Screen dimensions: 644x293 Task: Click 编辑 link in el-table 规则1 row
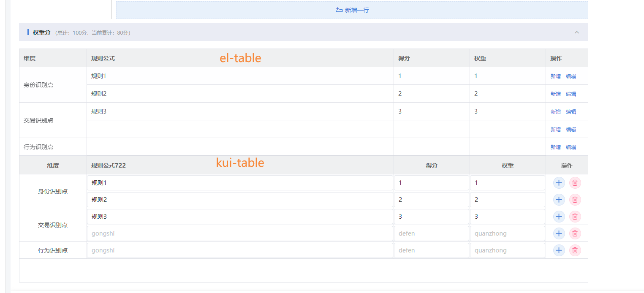tap(571, 76)
